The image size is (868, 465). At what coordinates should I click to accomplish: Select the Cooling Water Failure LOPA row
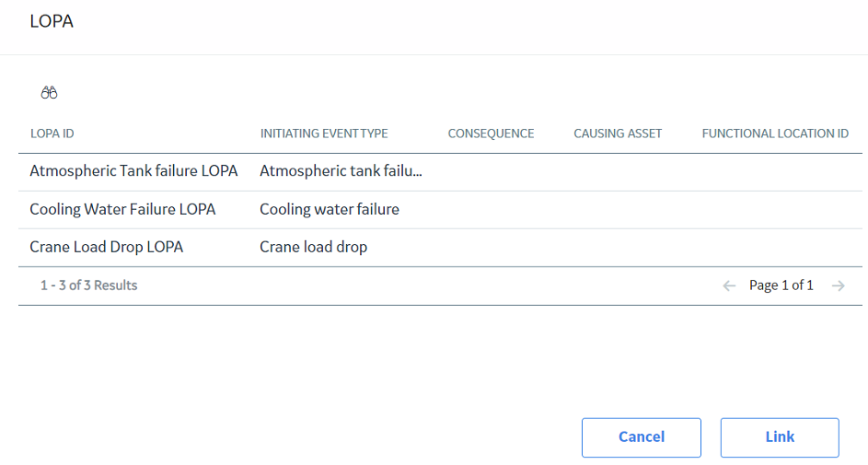(x=440, y=210)
